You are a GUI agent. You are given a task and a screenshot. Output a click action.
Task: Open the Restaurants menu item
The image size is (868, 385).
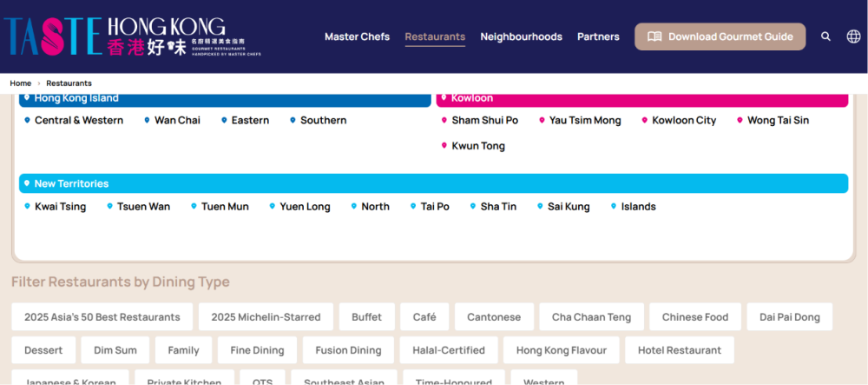coord(435,37)
